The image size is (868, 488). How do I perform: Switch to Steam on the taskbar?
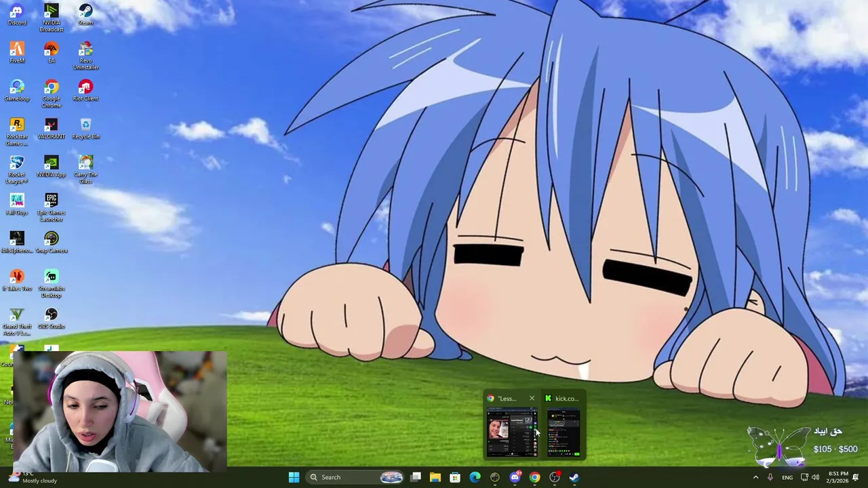point(574,477)
